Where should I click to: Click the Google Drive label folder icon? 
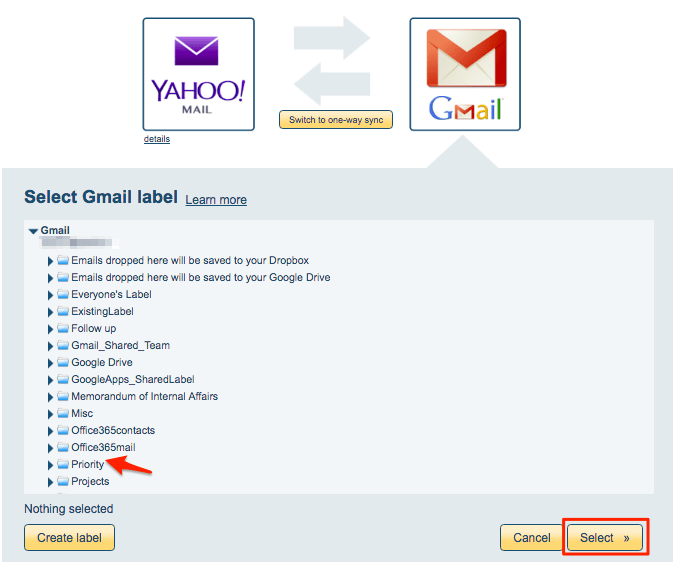pyautogui.click(x=63, y=362)
